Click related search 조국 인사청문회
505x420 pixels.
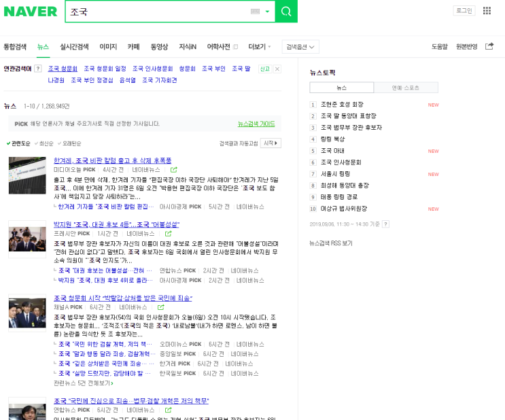point(153,69)
